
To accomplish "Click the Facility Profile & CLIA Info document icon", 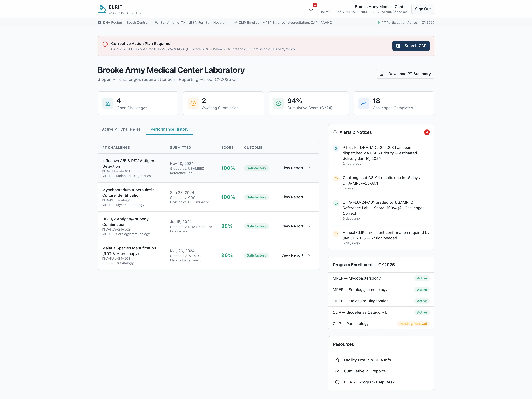I will pyautogui.click(x=337, y=360).
